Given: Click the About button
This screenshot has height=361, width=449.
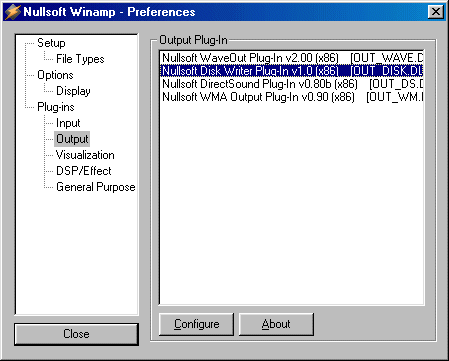Looking at the screenshot, I should 276,324.
